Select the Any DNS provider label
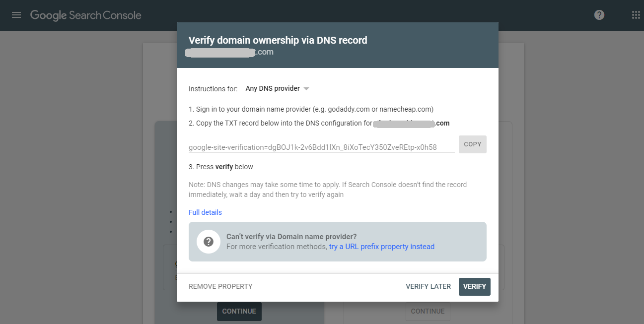644x324 pixels. (x=273, y=89)
